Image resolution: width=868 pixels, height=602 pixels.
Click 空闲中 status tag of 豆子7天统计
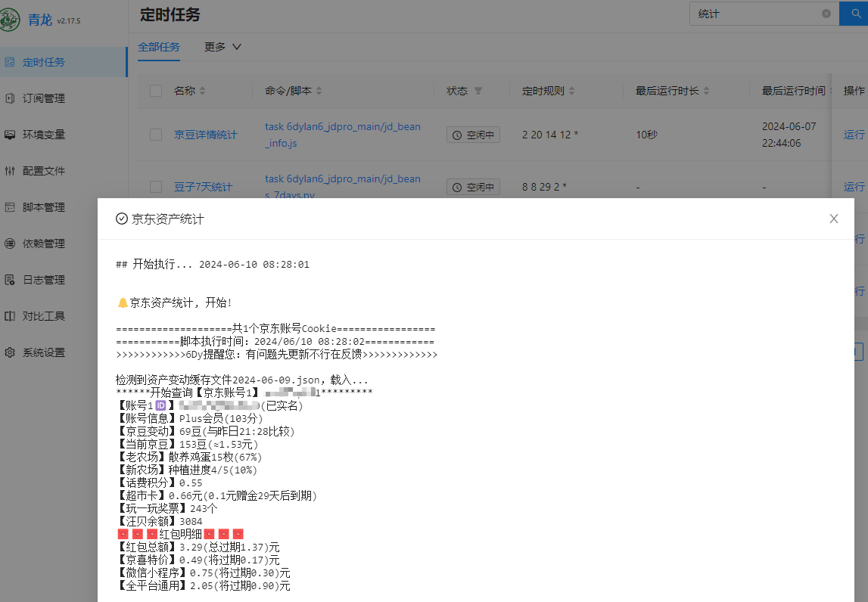point(473,187)
